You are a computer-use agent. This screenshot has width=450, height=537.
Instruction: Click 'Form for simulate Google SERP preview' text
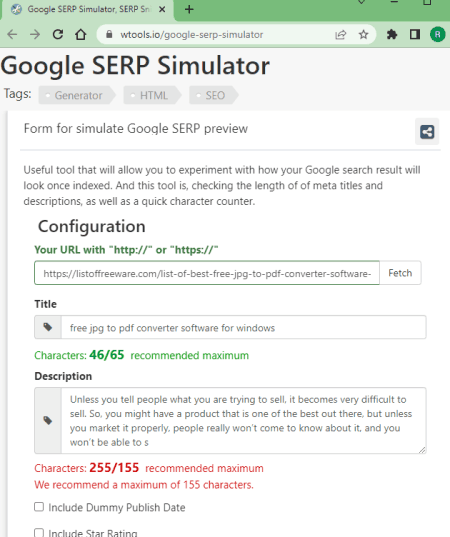tap(136, 129)
